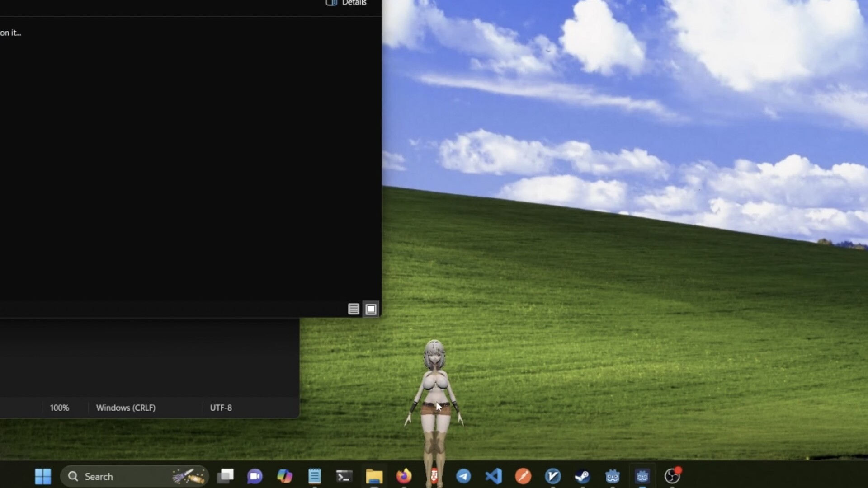868x488 pixels.
Task: Toggle the Details pane button
Action: coord(346,3)
